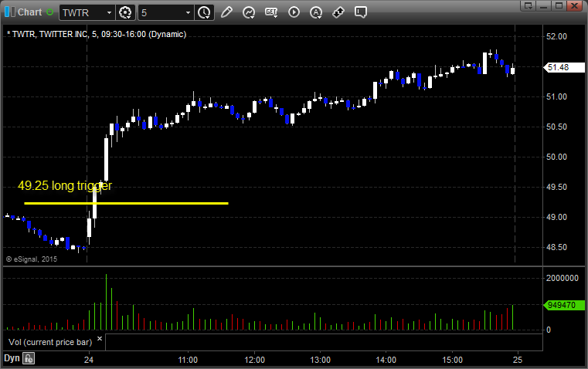Click the bar replay play button
588x369 pixels.
pos(294,12)
